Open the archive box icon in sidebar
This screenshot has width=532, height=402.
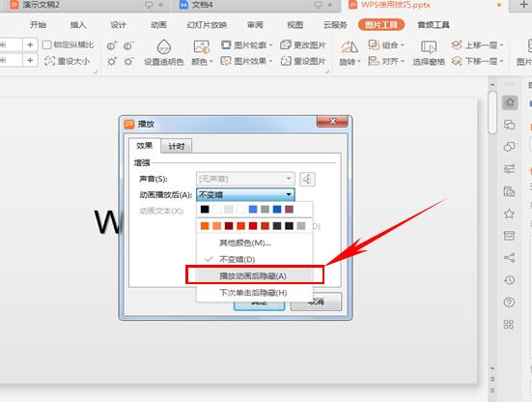[x=509, y=235]
